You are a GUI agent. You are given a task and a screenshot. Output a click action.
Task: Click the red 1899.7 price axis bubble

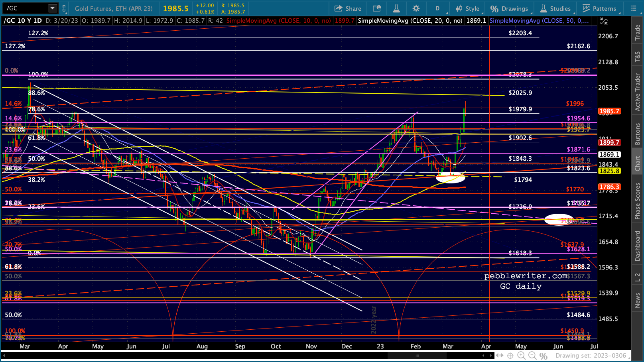pyautogui.click(x=609, y=142)
